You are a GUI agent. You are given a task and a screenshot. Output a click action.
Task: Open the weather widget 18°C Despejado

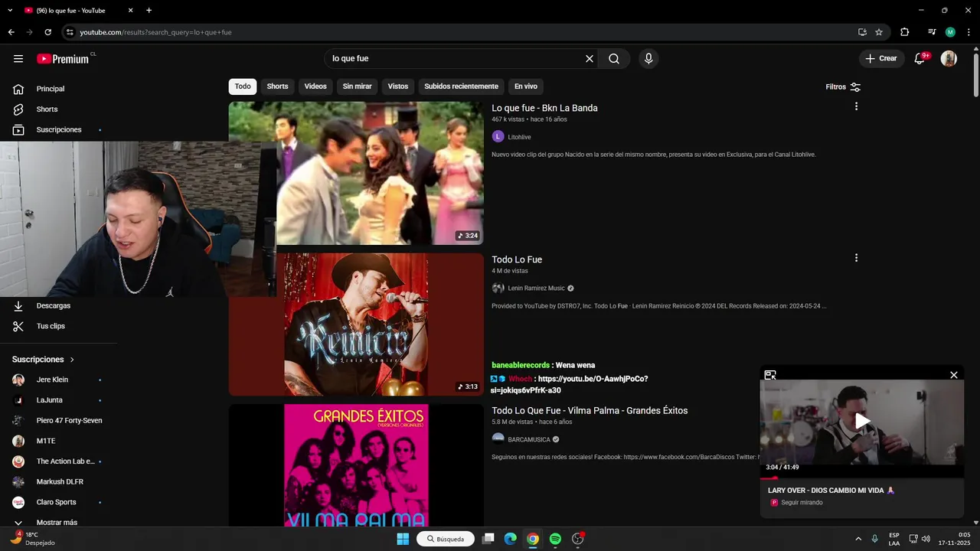pos(34,539)
